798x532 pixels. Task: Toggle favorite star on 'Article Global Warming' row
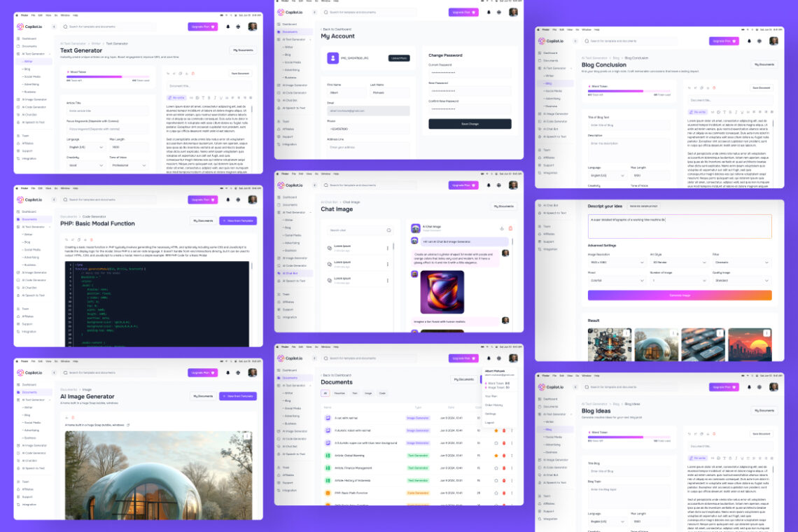tap(496, 456)
